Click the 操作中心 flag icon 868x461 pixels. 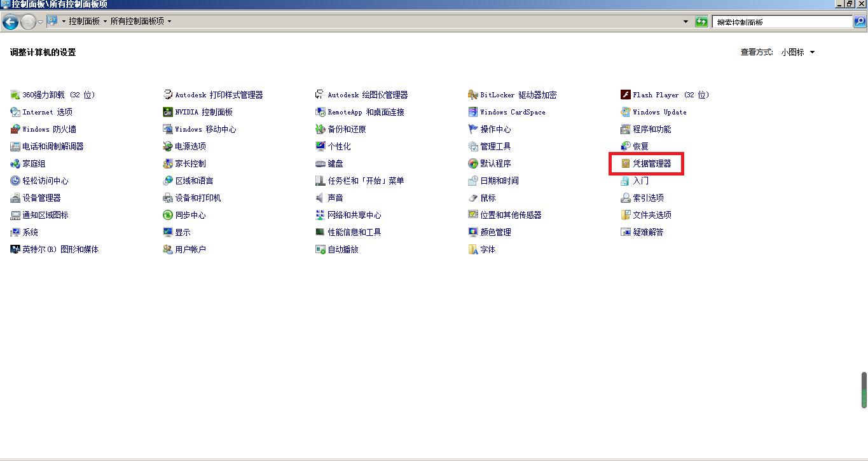473,129
